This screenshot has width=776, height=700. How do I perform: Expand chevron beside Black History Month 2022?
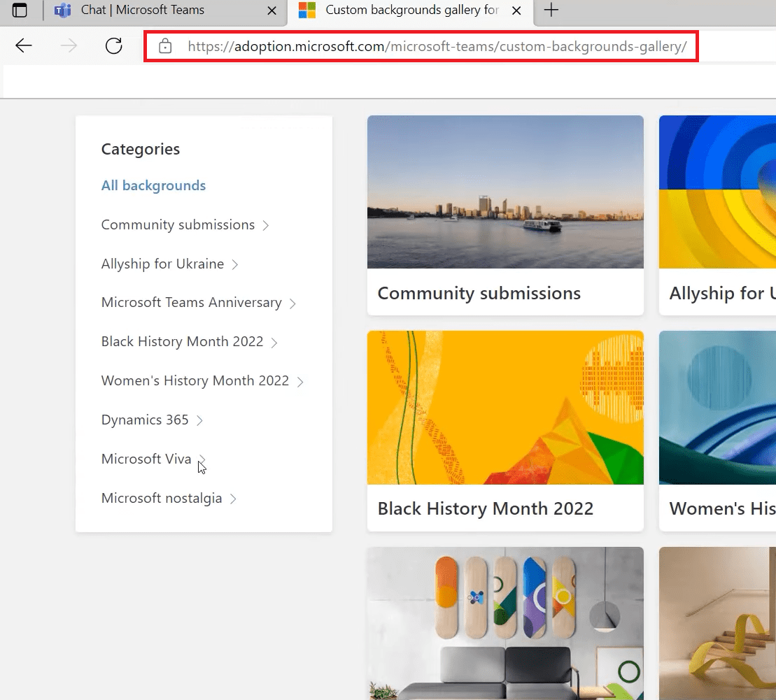(x=274, y=343)
